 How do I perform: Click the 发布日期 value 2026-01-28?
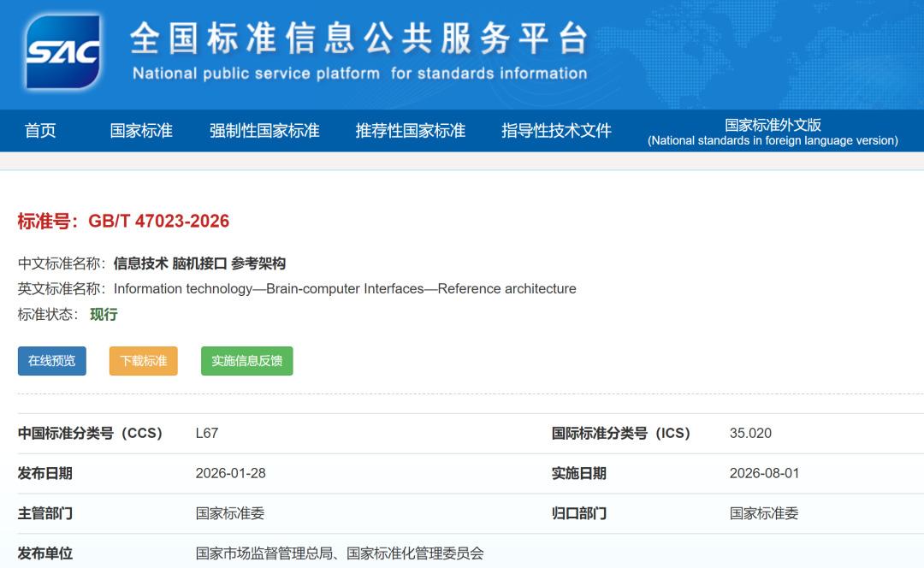[230, 473]
